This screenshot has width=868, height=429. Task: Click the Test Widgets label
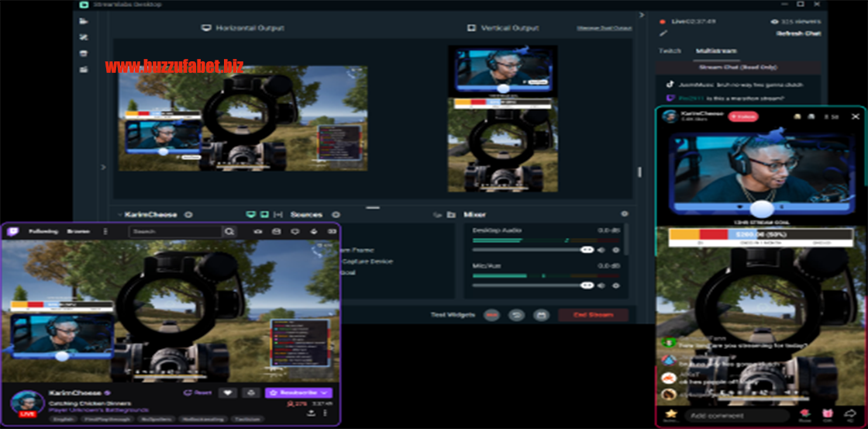[453, 315]
